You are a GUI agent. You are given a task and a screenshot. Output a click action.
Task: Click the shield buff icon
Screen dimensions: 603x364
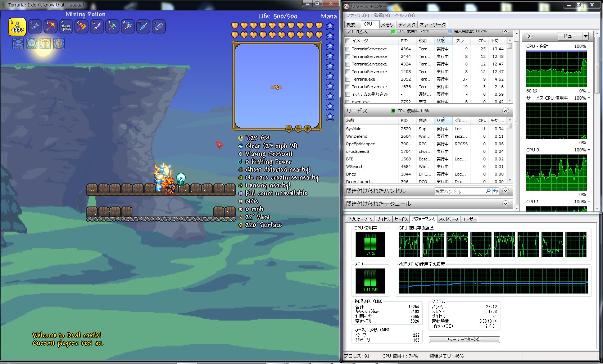[59, 44]
